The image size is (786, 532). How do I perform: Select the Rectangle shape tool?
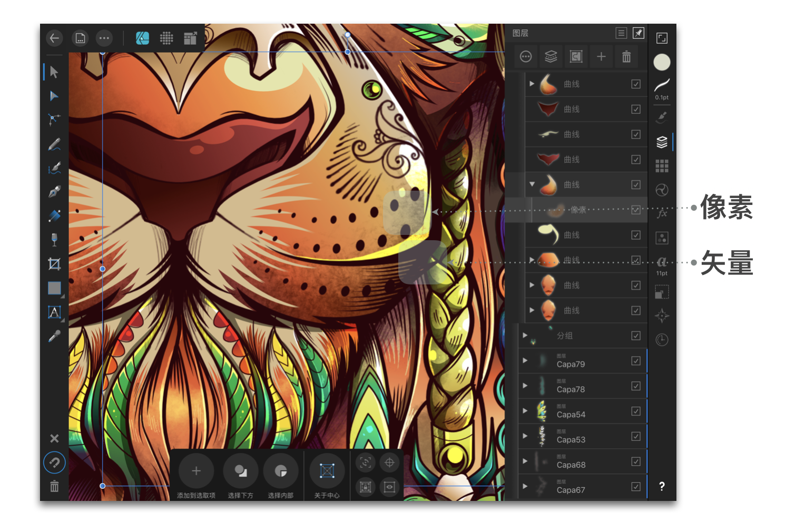click(54, 288)
